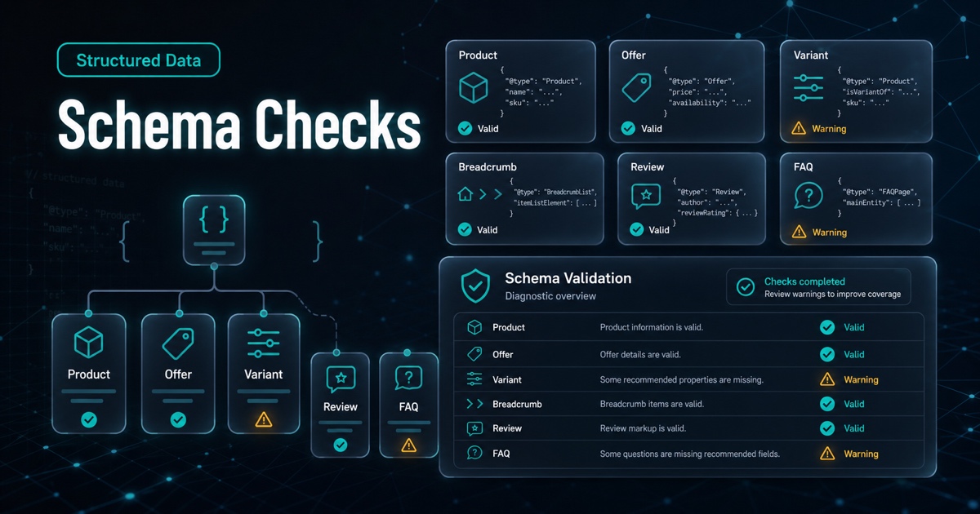This screenshot has width=980, height=514.
Task: Click the star bubble icon in Review card
Action: (x=646, y=196)
